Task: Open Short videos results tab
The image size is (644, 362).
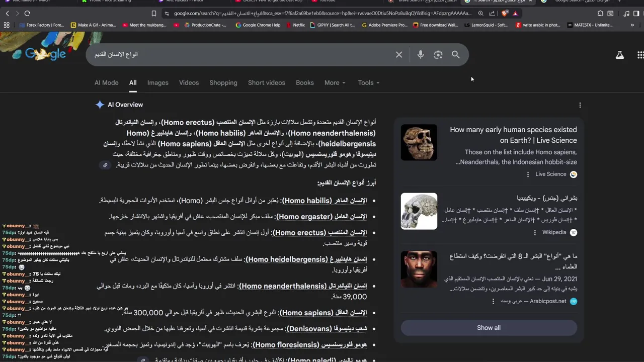Action: (x=267, y=82)
